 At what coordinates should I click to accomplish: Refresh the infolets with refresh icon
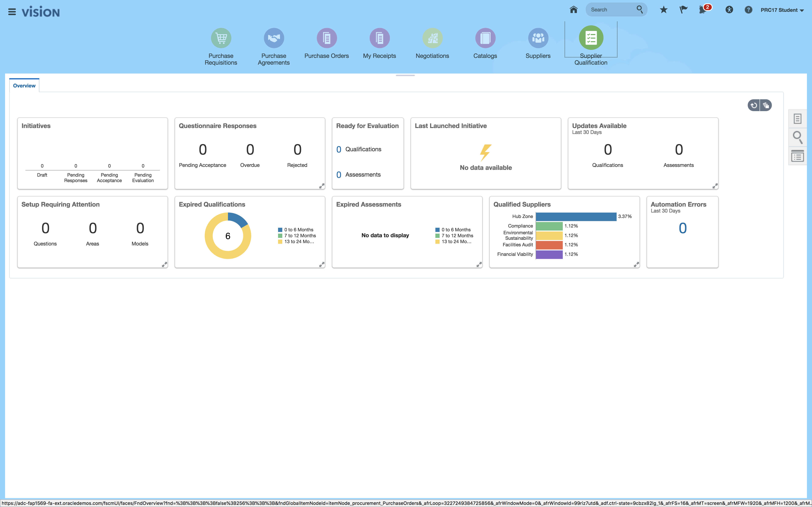(x=754, y=105)
